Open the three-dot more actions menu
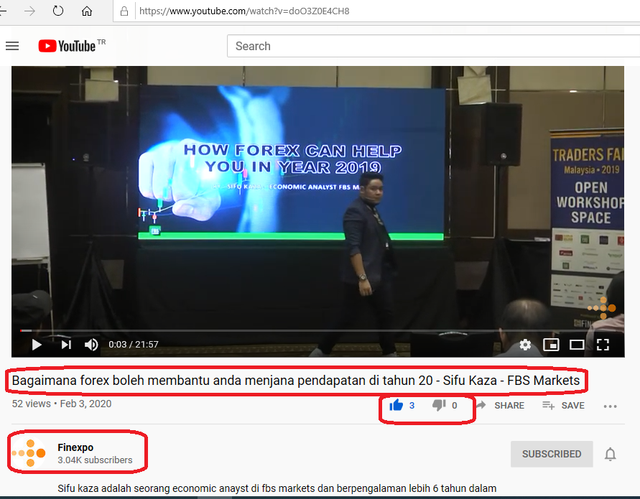 coord(610,406)
